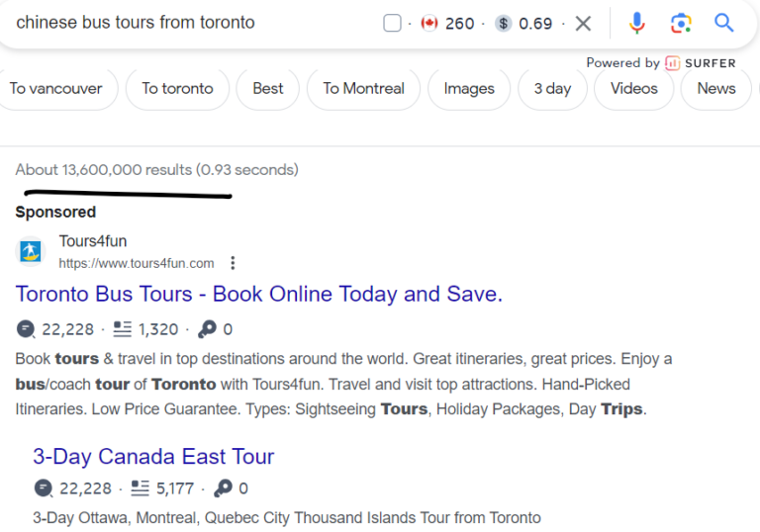Click the blue magnifier search icon
Image resolution: width=760 pixels, height=532 pixels.
724,23
